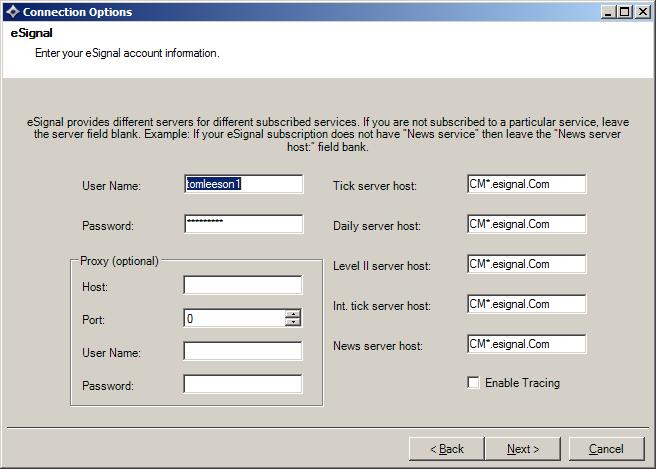The height and width of the screenshot is (470, 656).
Task: Click the Proxy Host input field
Action: (x=243, y=285)
